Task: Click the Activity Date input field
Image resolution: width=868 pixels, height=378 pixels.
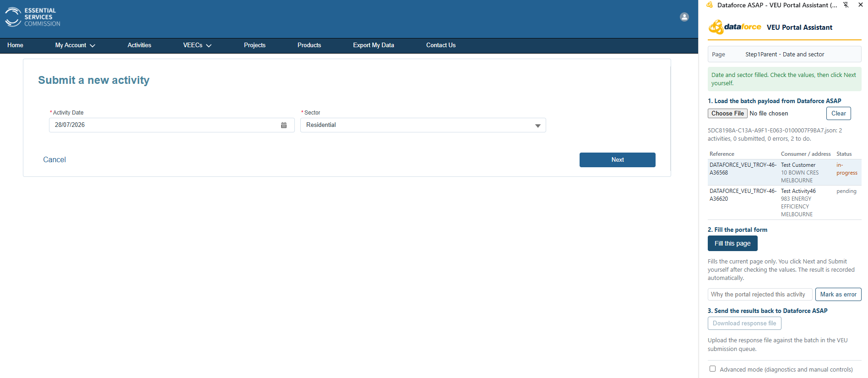Action: pyautogui.click(x=172, y=125)
